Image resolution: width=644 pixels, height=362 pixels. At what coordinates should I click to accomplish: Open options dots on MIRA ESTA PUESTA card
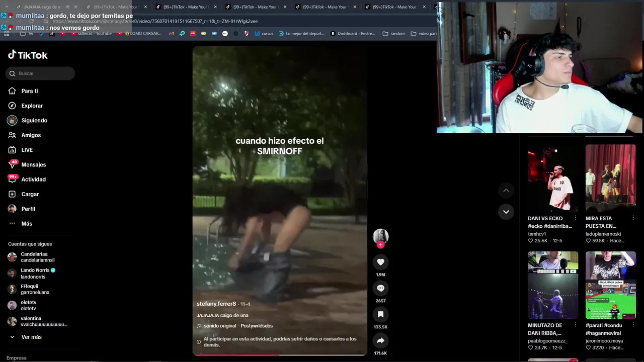(x=633, y=218)
